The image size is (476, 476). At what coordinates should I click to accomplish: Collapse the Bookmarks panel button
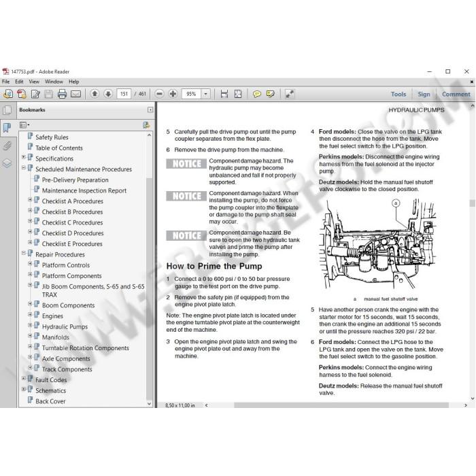pos(150,109)
